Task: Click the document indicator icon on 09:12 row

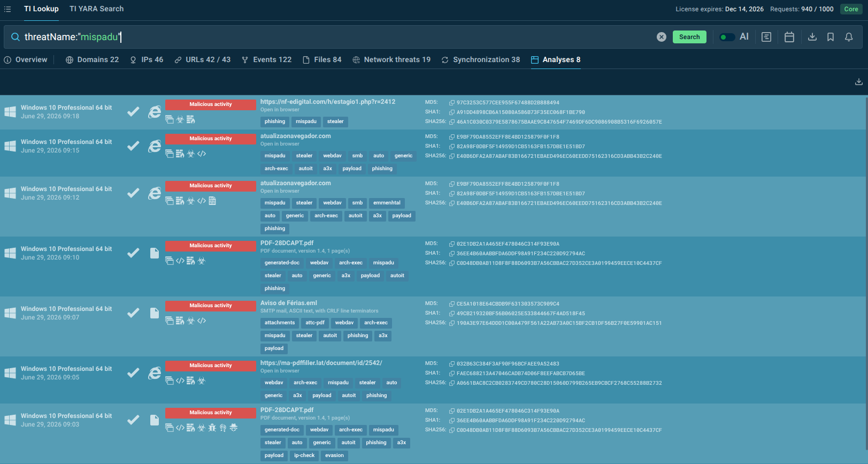Action: (x=212, y=201)
